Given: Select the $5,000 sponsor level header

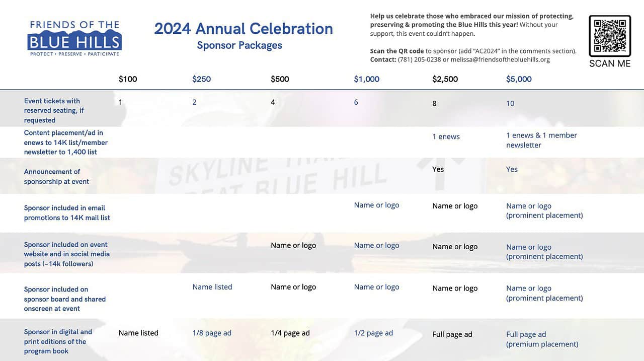Looking at the screenshot, I should click(519, 79).
